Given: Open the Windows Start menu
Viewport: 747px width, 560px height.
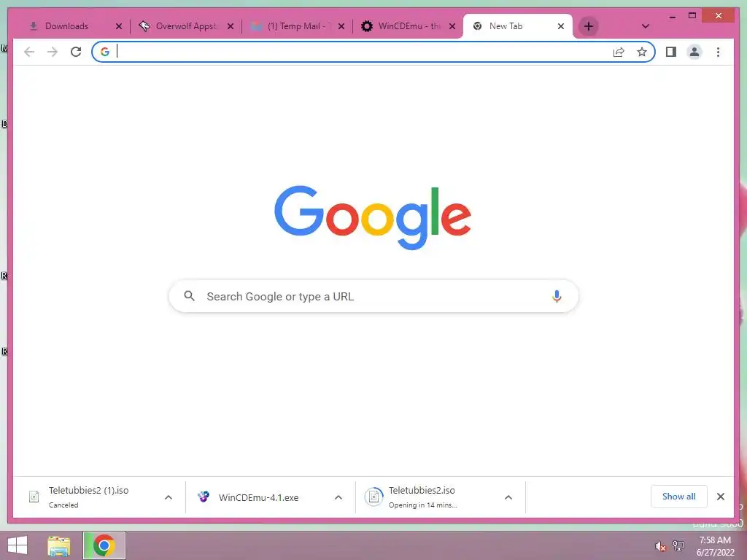Looking at the screenshot, I should pos(18,545).
